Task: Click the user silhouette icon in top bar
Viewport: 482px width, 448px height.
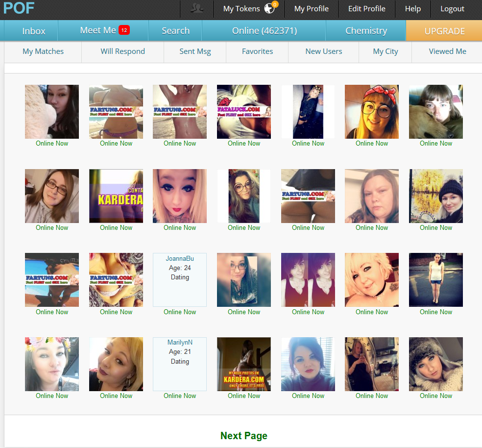Action: pyautogui.click(x=197, y=9)
